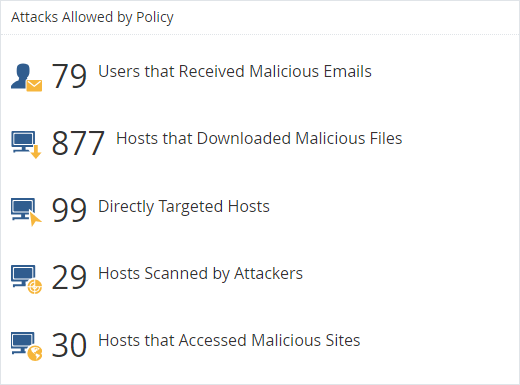This screenshot has width=520, height=385.
Task: Click the orange crosshair badge on monitor icon
Action: [x=35, y=287]
